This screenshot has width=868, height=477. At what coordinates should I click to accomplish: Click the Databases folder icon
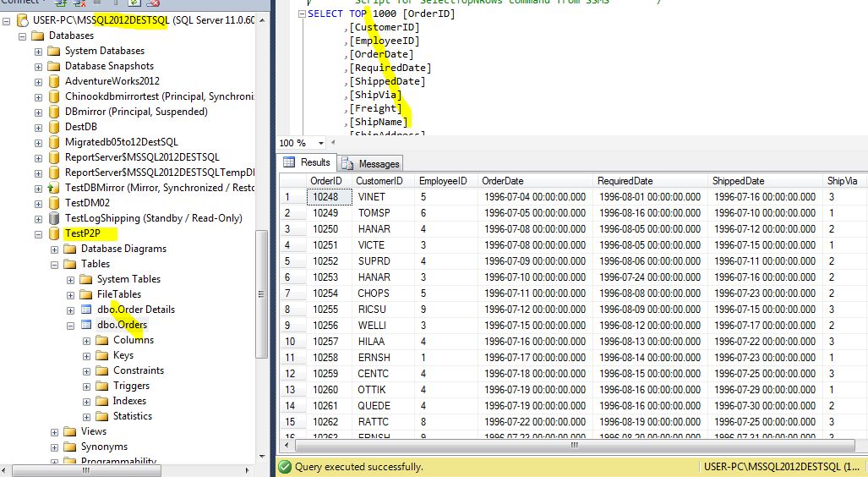38,36
